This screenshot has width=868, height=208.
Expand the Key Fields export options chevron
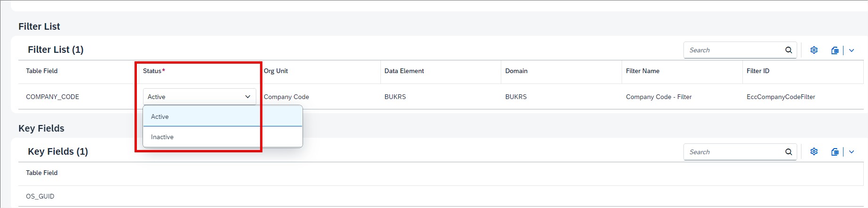coord(851,152)
